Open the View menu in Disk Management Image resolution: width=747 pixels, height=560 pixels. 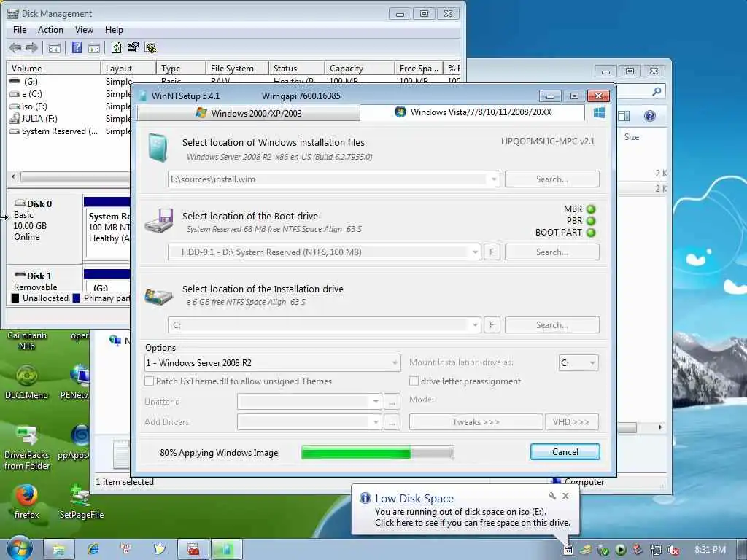(85, 29)
